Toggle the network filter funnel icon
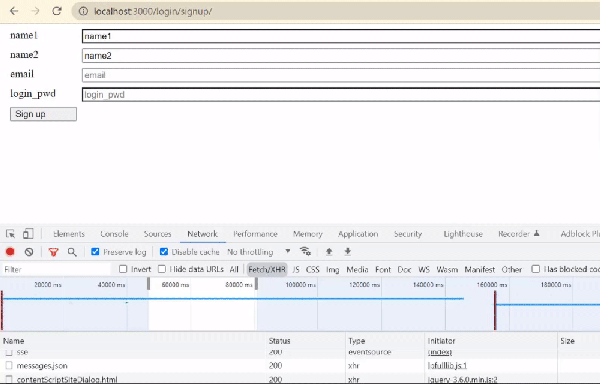Image resolution: width=600 pixels, height=384 pixels. click(54, 252)
